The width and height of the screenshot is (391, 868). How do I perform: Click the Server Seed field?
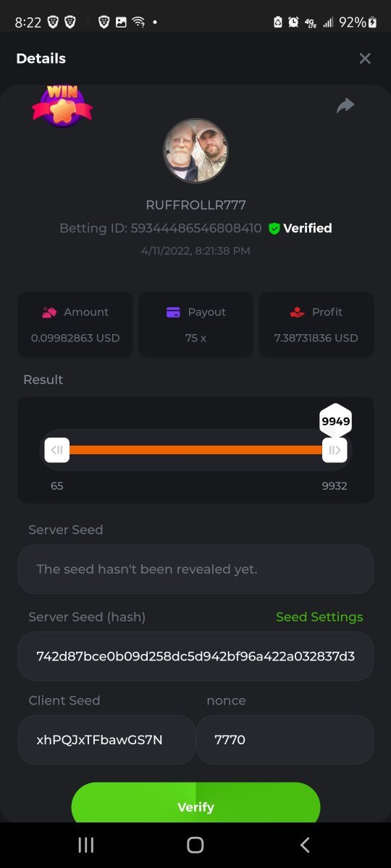195,569
